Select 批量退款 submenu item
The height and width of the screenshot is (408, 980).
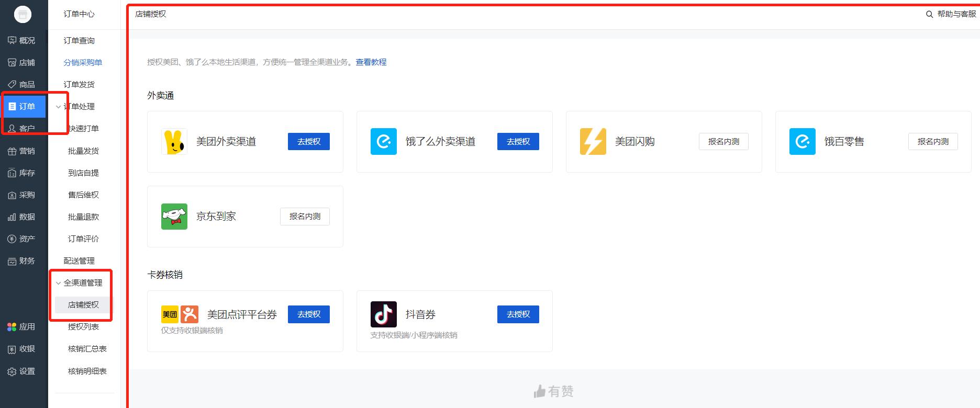(83, 217)
